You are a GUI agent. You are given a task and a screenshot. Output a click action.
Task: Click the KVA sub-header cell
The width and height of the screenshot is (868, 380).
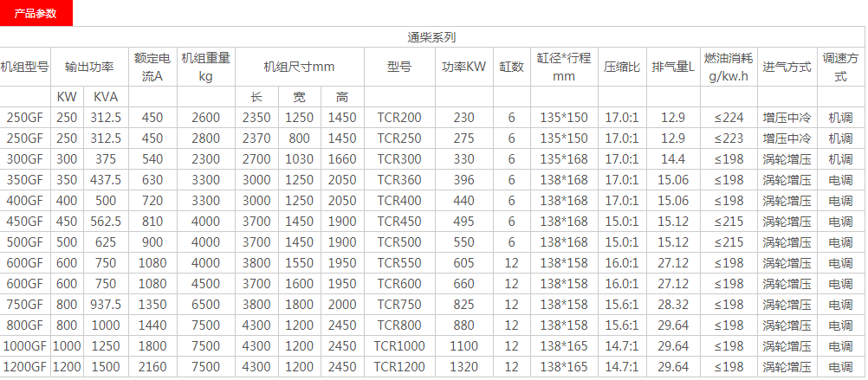[106, 97]
